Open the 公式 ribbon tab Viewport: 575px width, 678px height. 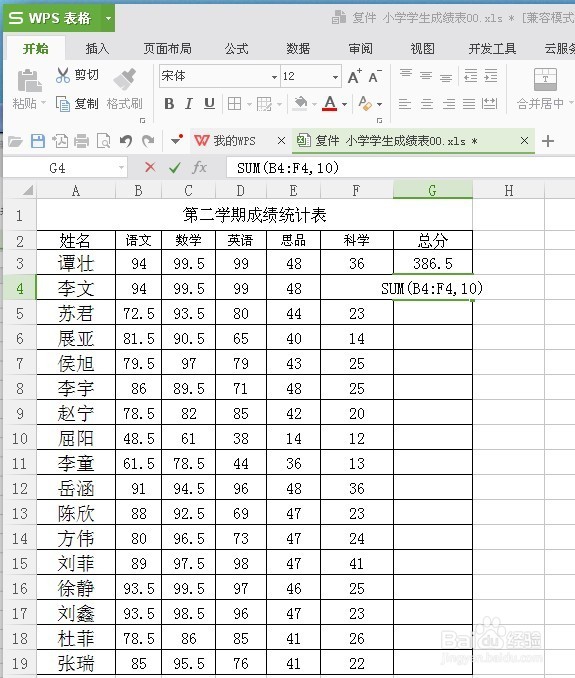pos(236,48)
